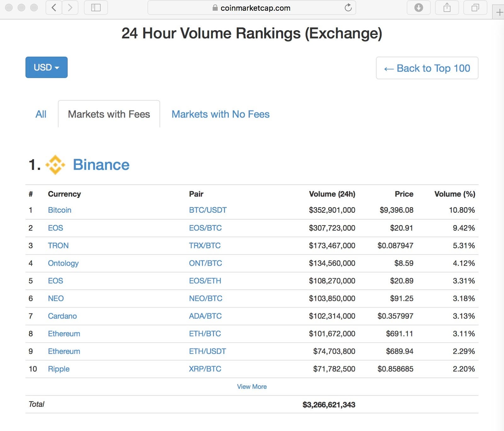Click the Price column header
The width and height of the screenshot is (504, 431).
[404, 194]
